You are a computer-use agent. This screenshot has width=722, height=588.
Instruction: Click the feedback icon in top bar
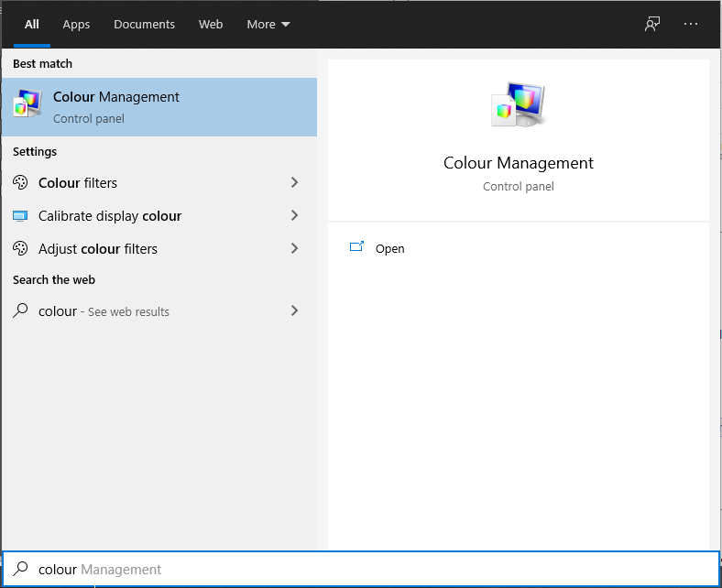point(652,25)
